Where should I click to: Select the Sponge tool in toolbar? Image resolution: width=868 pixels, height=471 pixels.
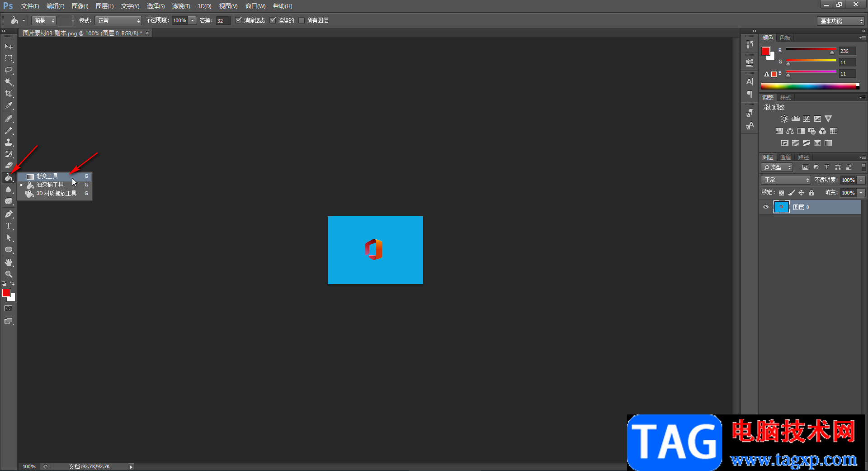pos(9,201)
